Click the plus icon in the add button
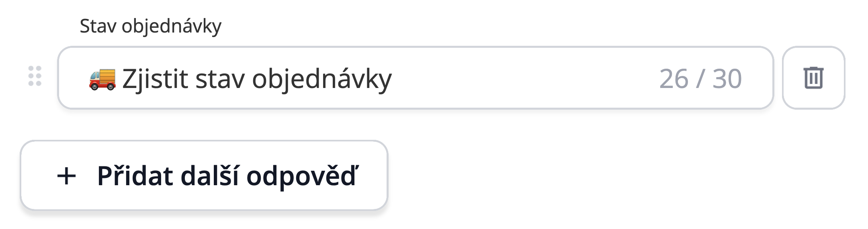Image resolution: width=868 pixels, height=229 pixels. (x=67, y=176)
